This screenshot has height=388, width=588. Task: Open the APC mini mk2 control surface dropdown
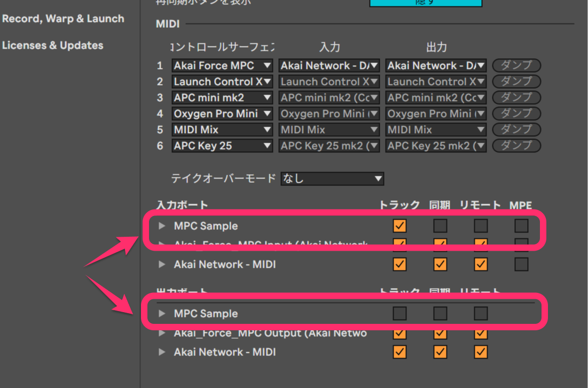tap(222, 98)
